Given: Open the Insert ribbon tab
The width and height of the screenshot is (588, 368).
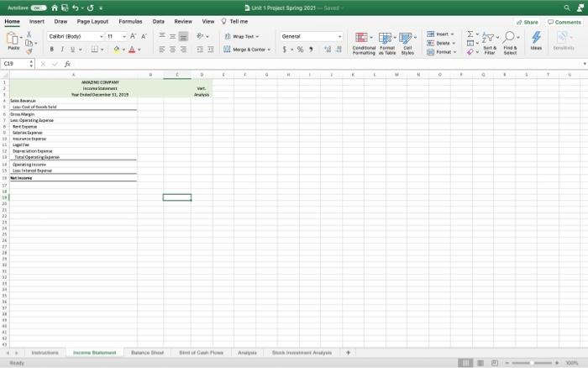Looking at the screenshot, I should click(37, 21).
